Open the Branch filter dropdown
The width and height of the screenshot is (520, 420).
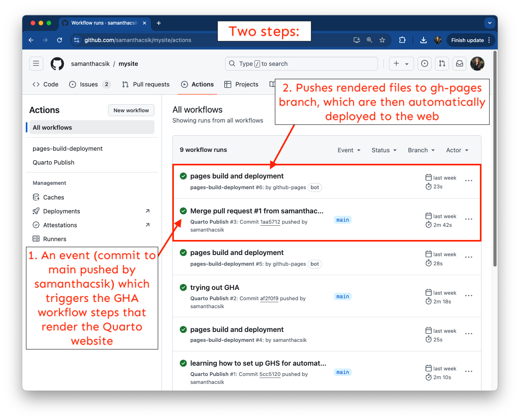point(421,150)
